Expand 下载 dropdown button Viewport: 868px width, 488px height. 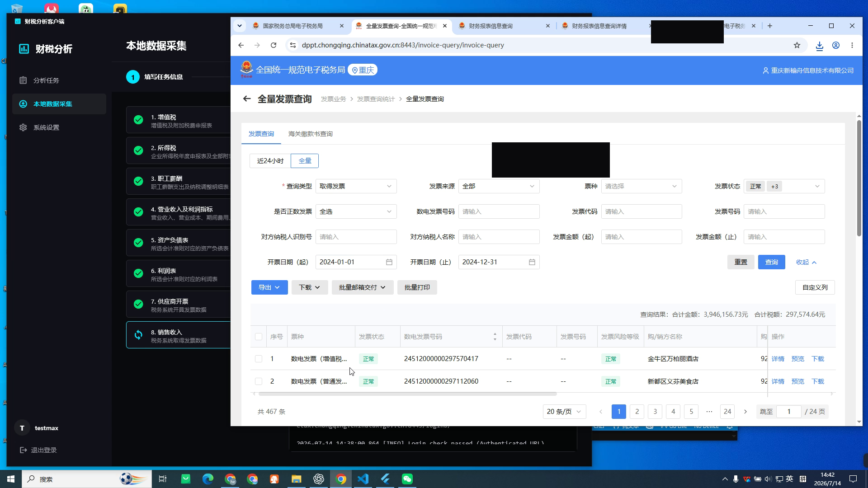pos(310,287)
